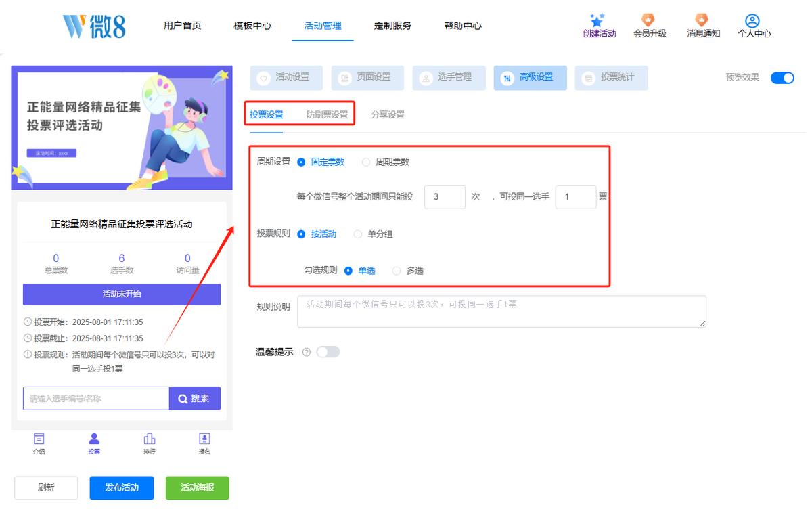This screenshot has width=812, height=526.
Task: Toggle the 预览效果 switch
Action: click(x=782, y=78)
